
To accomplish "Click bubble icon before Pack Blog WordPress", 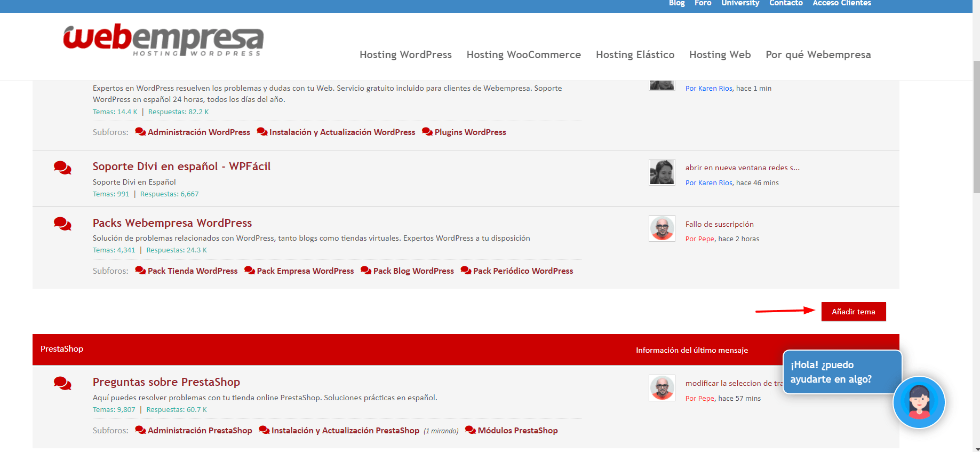I will (366, 271).
